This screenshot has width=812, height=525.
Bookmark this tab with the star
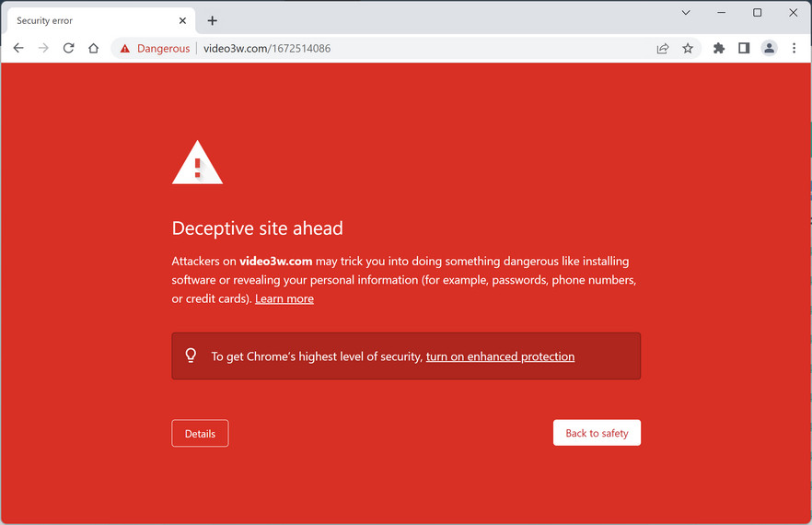(x=687, y=49)
